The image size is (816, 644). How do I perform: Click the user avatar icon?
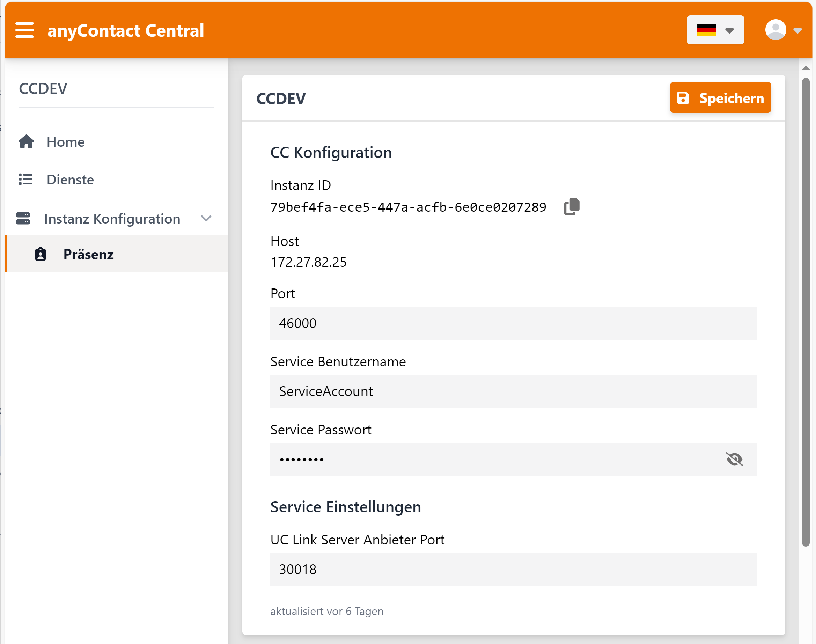pyautogui.click(x=775, y=30)
